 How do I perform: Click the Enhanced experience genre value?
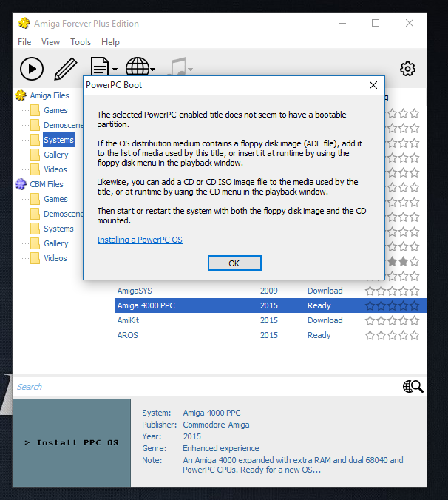221,448
